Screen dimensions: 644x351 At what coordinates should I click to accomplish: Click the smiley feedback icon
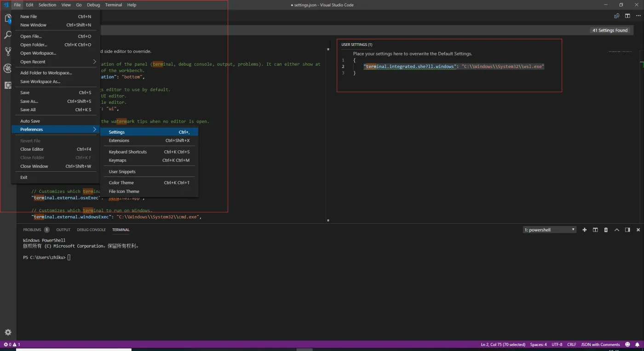pos(627,344)
